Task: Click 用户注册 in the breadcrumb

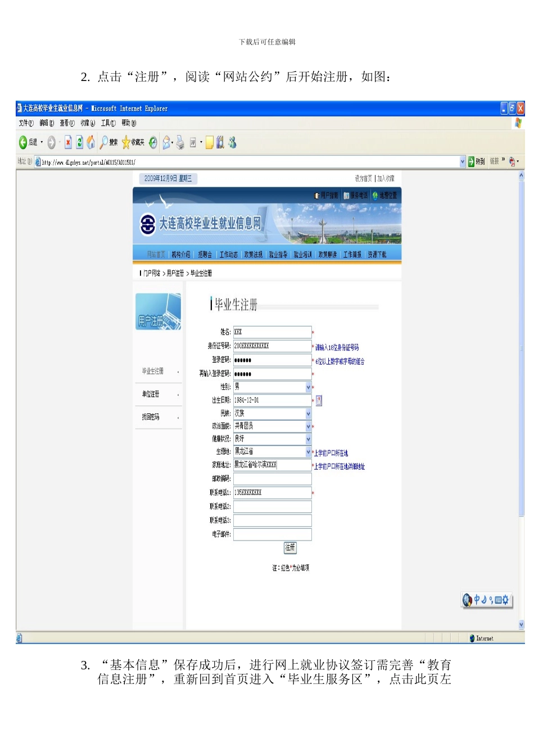Action: (x=175, y=273)
